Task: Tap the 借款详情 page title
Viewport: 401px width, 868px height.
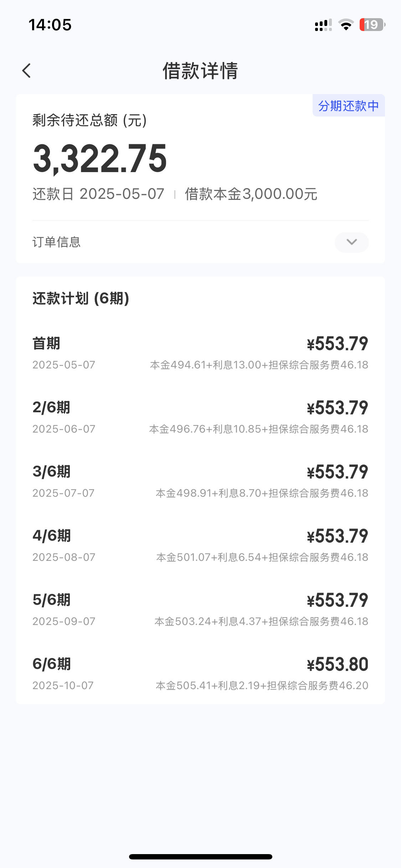Action: pyautogui.click(x=200, y=71)
